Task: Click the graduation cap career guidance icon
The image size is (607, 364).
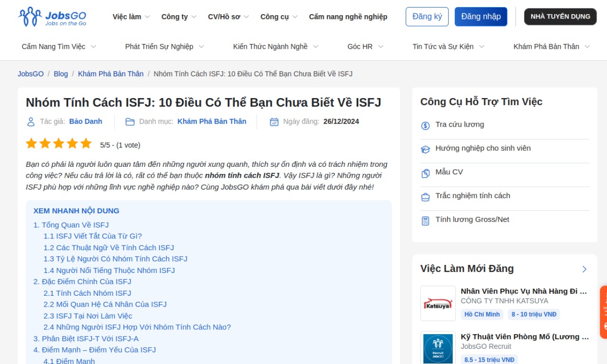Action: pos(425,149)
